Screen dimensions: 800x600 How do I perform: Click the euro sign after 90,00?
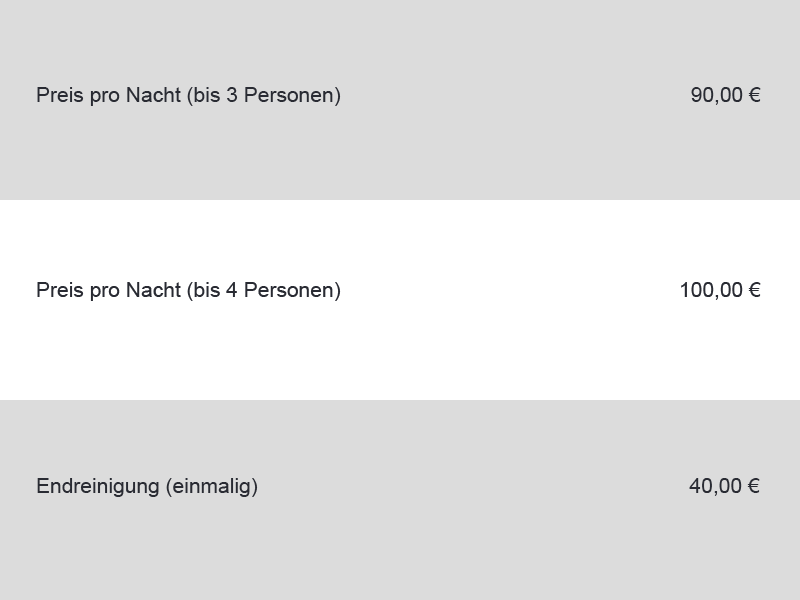[x=755, y=95]
